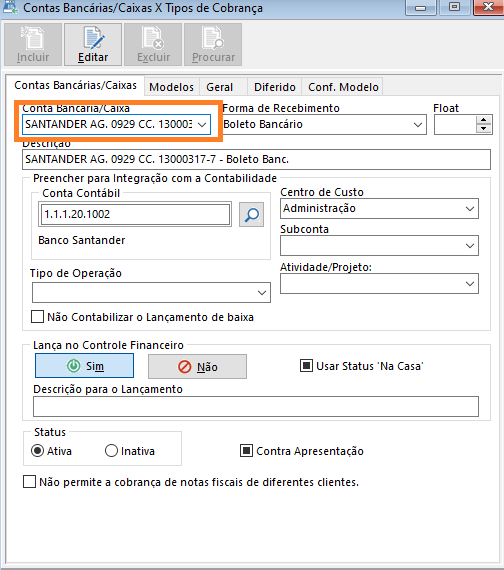Screen dimensions: 504x570
Task: Click the window title bar app icon
Action: (x=10, y=7)
